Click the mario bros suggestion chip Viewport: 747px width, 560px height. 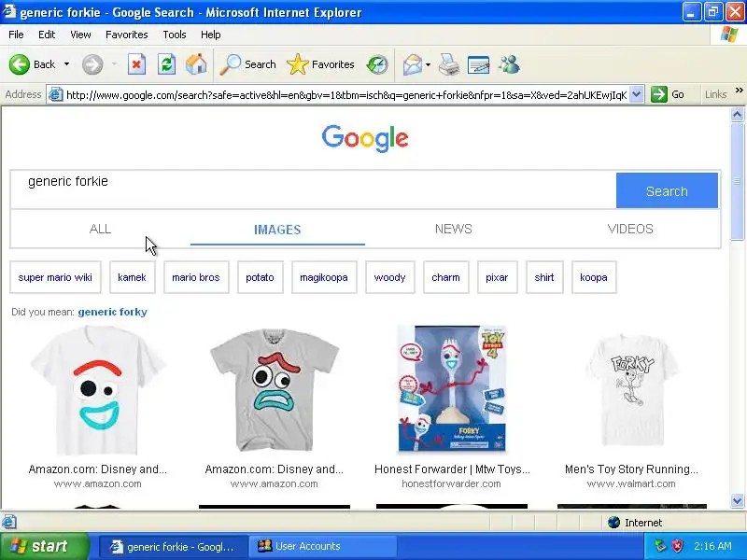tap(196, 277)
